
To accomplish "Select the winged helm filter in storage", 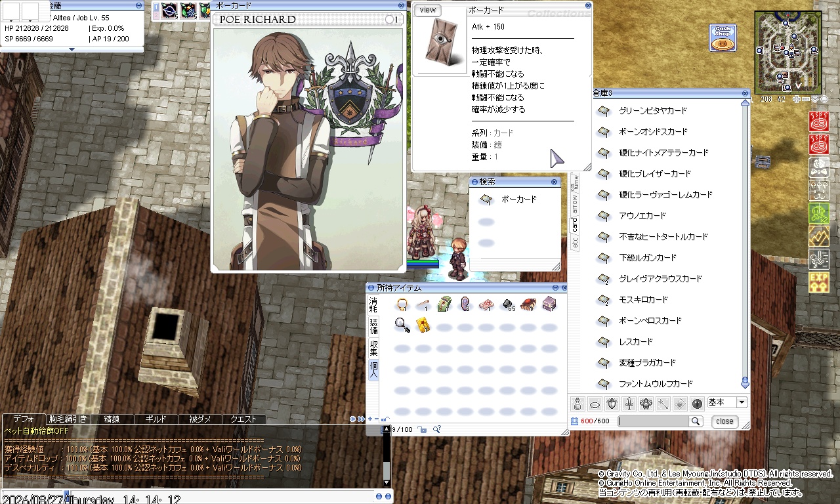I will tap(646, 403).
